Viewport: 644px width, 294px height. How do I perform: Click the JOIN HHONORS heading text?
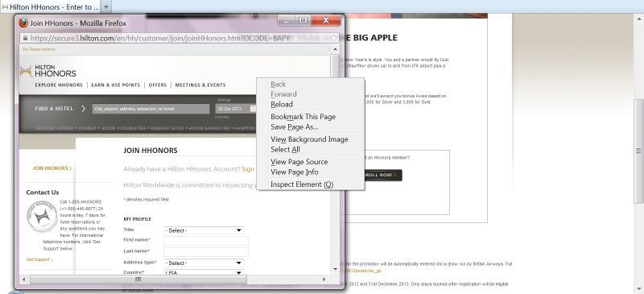click(151, 151)
